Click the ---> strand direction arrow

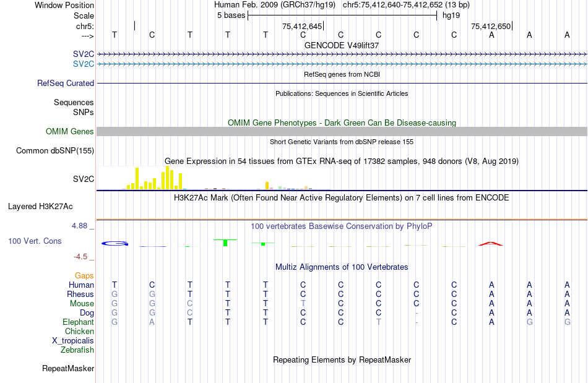pos(88,36)
